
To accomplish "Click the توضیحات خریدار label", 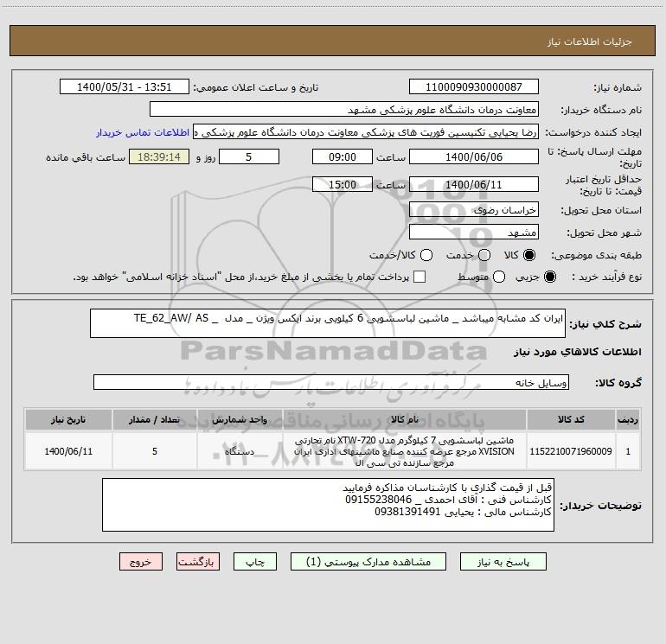I will 600,505.
